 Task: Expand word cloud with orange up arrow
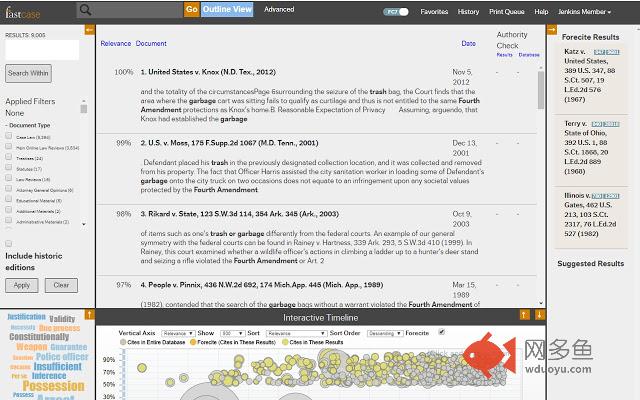pyautogui.click(x=89, y=314)
